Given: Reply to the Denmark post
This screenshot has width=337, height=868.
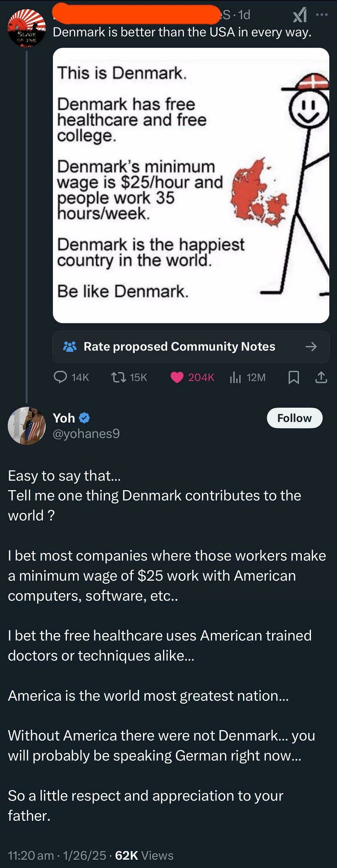Looking at the screenshot, I should (x=60, y=377).
